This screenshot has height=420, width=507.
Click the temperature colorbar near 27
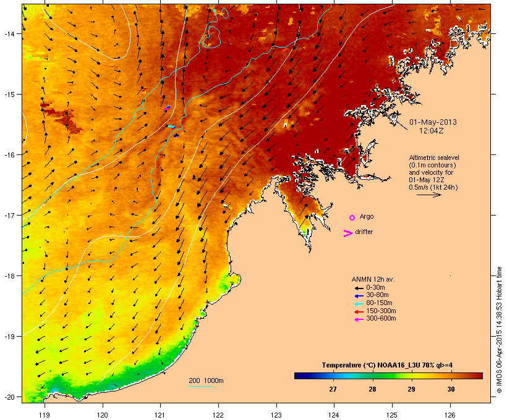click(333, 376)
